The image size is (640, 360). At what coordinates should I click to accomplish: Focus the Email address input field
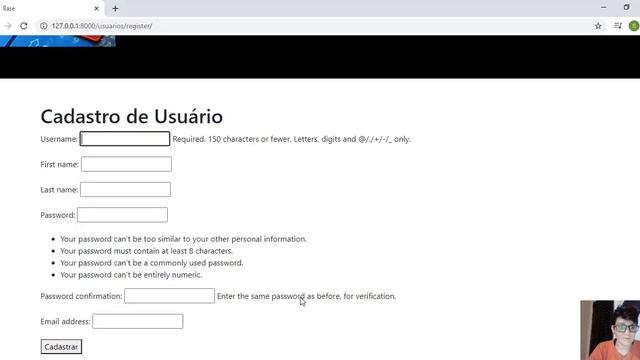(x=138, y=321)
